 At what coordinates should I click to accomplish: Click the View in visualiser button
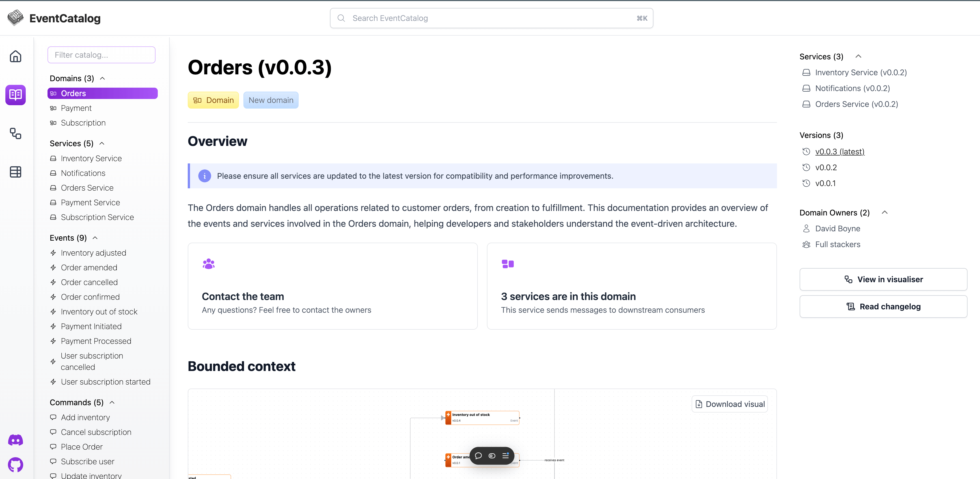883,279
